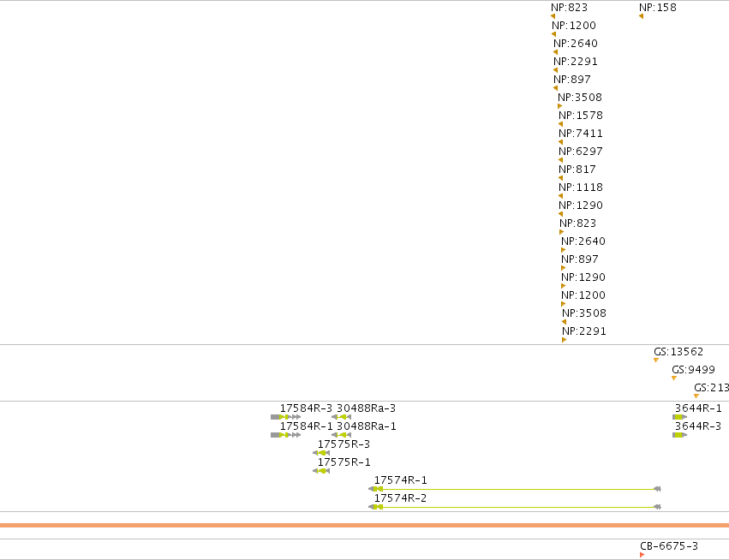The image size is (729, 560).
Task: Click the orange horizontal chromosome bar
Action: pos(365,526)
